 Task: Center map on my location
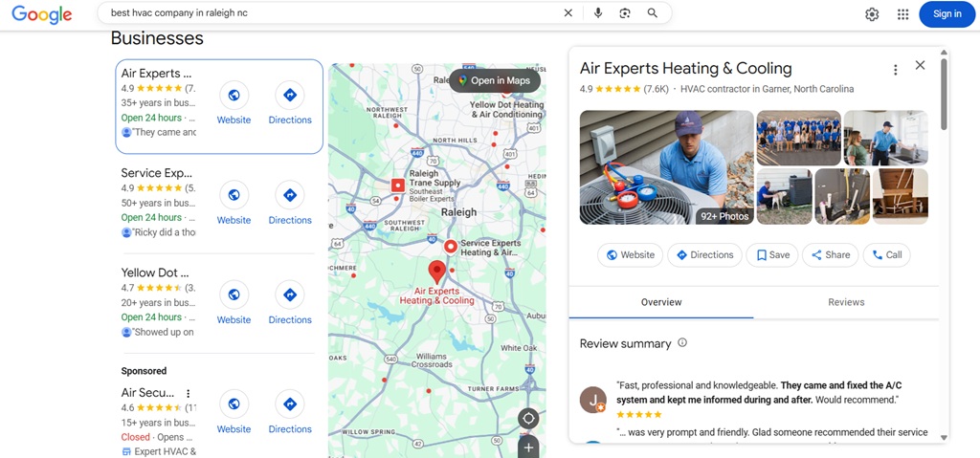click(x=528, y=419)
